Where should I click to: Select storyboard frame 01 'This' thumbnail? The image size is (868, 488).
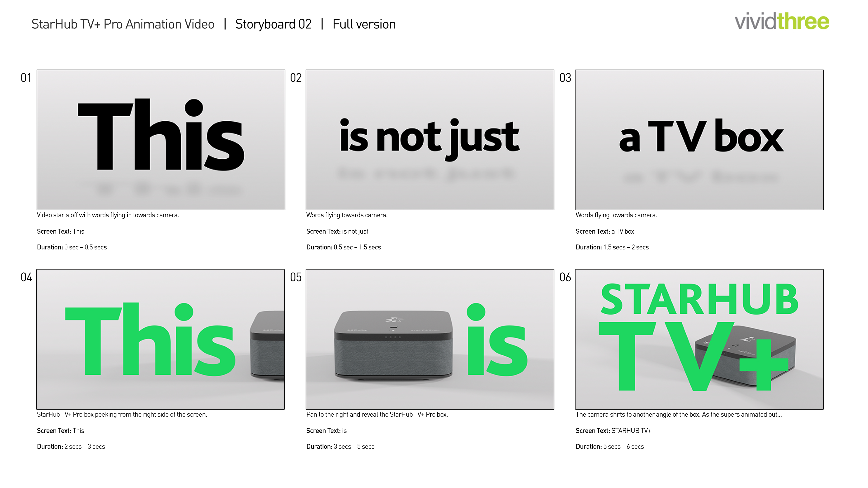[x=161, y=140]
